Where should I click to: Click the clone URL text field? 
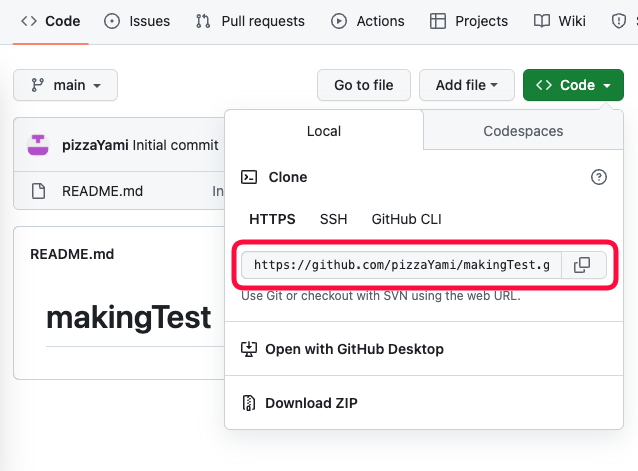pos(401,265)
